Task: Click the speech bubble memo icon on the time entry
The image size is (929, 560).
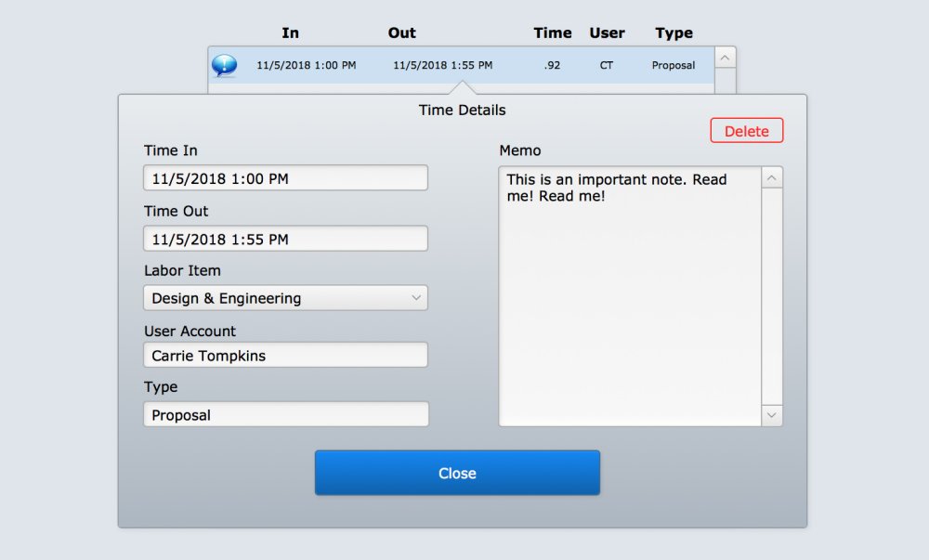Action: (224, 65)
